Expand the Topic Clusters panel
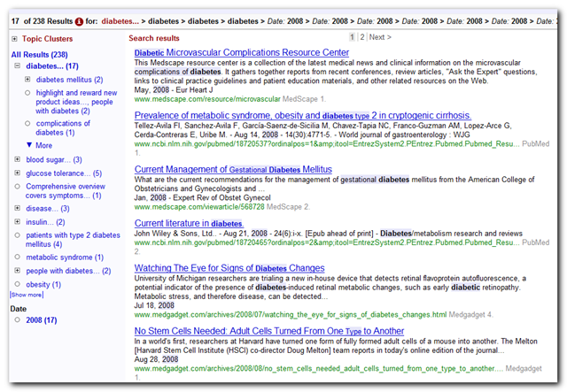567x392 pixels. click(x=14, y=39)
